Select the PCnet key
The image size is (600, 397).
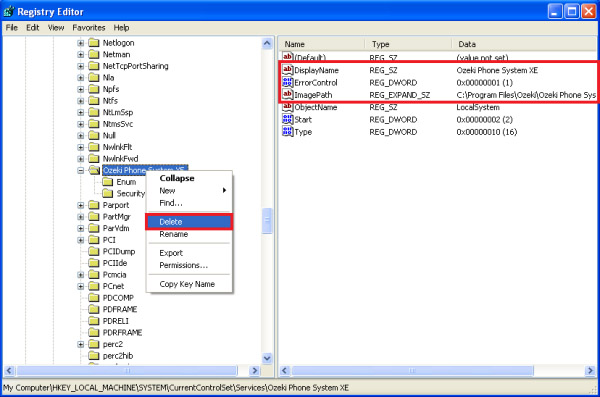tap(113, 286)
